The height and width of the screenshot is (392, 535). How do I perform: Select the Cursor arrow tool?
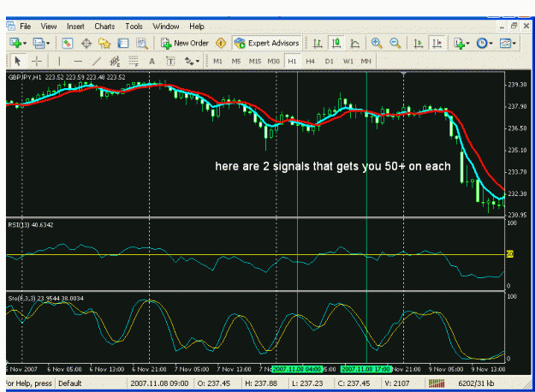pyautogui.click(x=17, y=61)
